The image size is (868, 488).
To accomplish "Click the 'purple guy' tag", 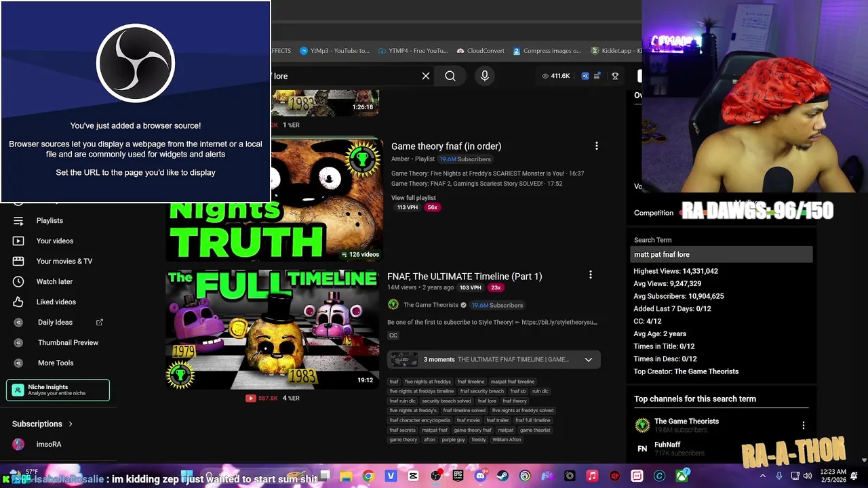I will [453, 440].
